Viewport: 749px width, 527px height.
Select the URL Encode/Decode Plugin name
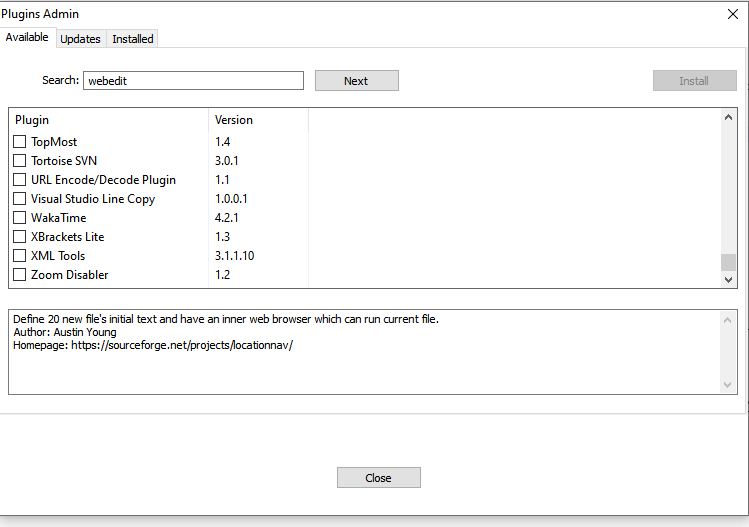pos(104,180)
